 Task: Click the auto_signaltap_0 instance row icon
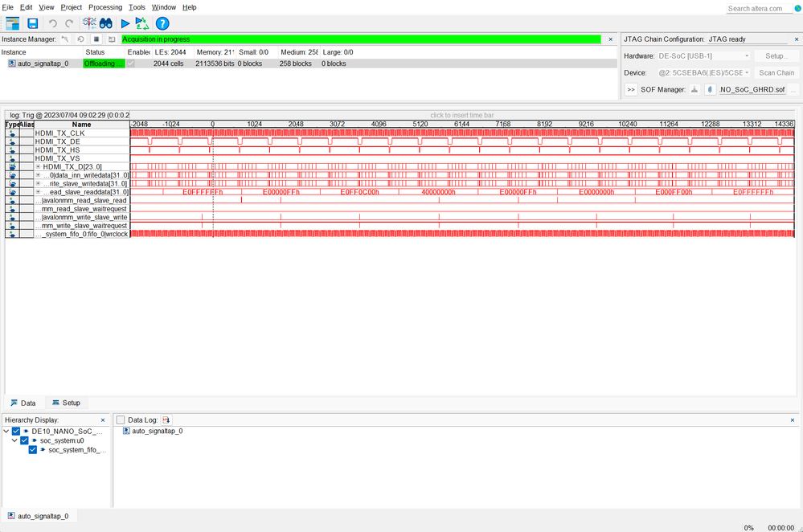12,63
